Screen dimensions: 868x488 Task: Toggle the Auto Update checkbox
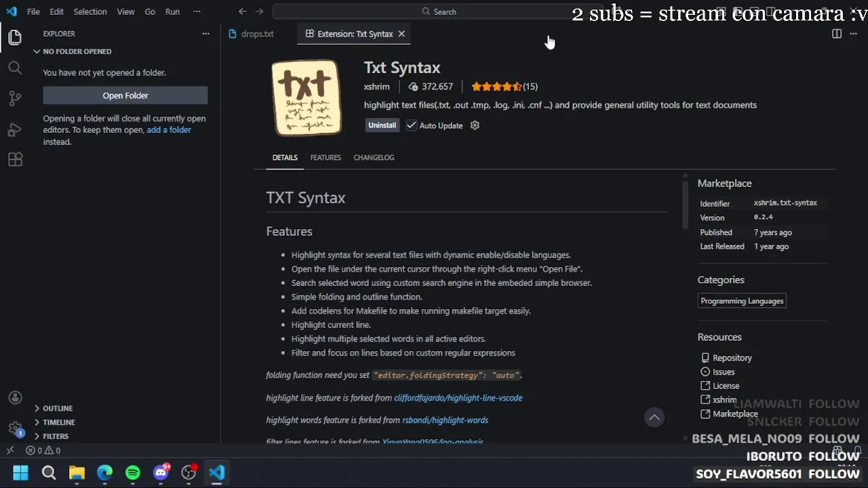point(411,125)
